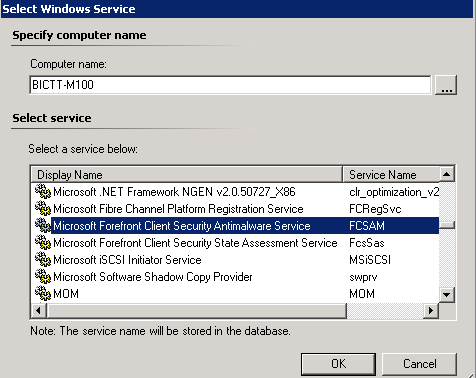Viewport: 476px width, 378px height.
Task: Click the gear icon for Forefront State Assessment Service
Action: click(x=43, y=242)
